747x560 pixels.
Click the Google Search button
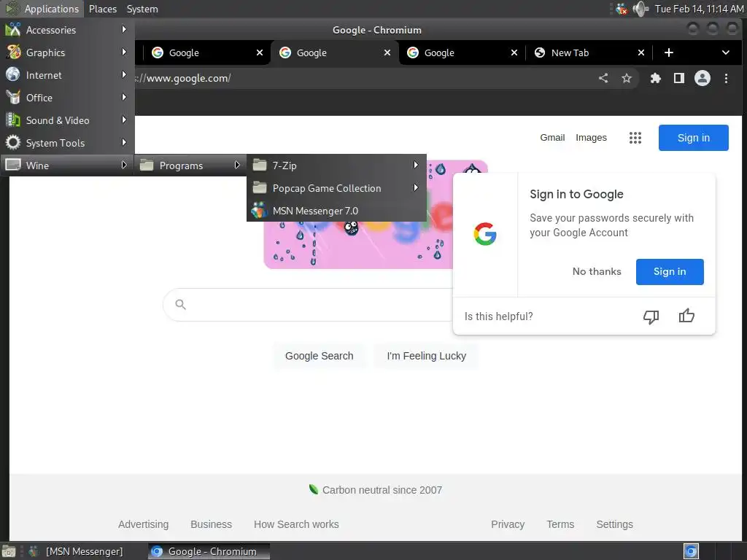click(320, 356)
